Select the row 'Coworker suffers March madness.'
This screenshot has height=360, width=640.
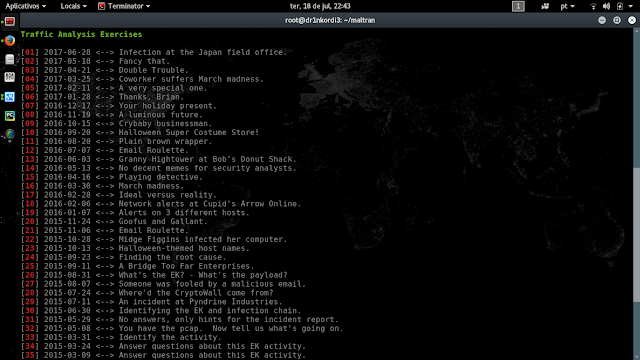coord(142,79)
